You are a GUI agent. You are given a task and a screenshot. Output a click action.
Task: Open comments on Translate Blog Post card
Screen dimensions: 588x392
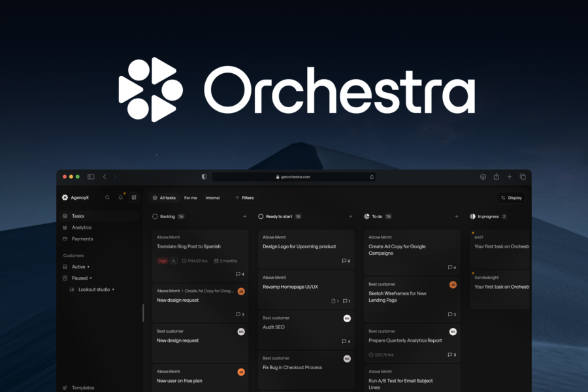(x=240, y=274)
